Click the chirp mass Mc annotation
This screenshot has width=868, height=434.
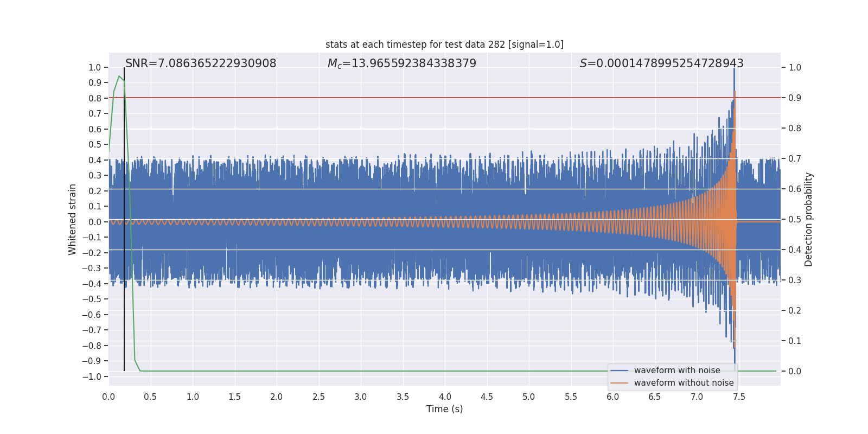click(401, 63)
